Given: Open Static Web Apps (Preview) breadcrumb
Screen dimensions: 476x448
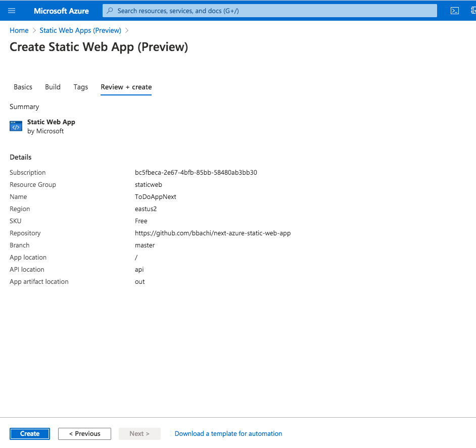Looking at the screenshot, I should point(80,30).
